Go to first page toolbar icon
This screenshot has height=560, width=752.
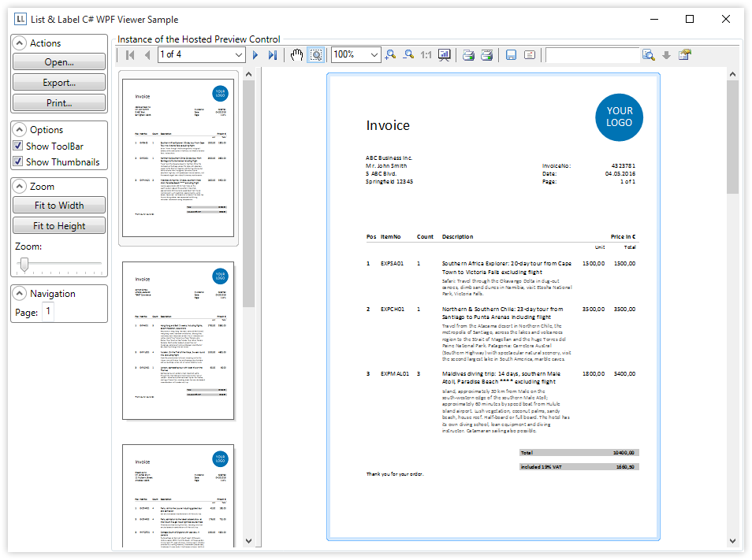coord(130,55)
